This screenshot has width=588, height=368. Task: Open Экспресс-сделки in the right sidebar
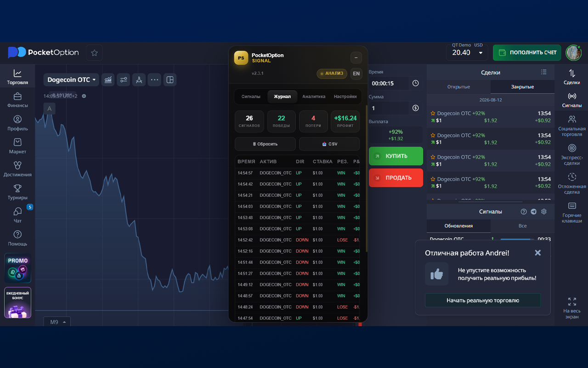(572, 155)
